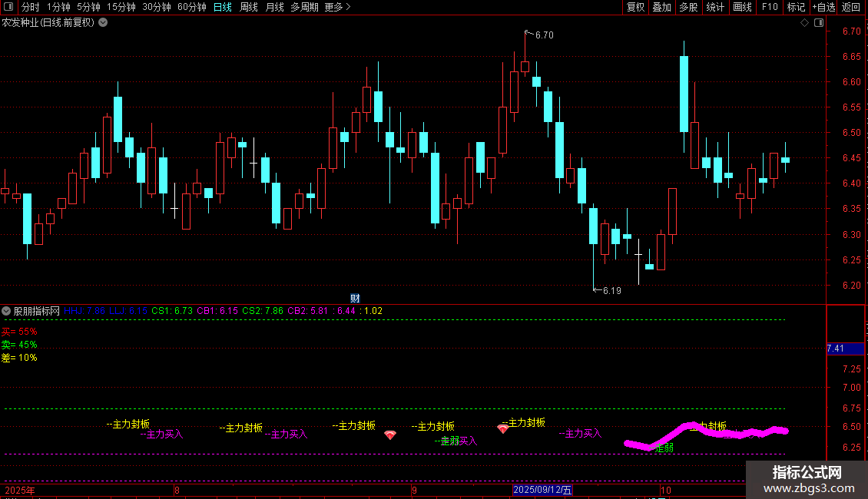
Task: Open the www.zbgs3.com website link
Action: (809, 488)
